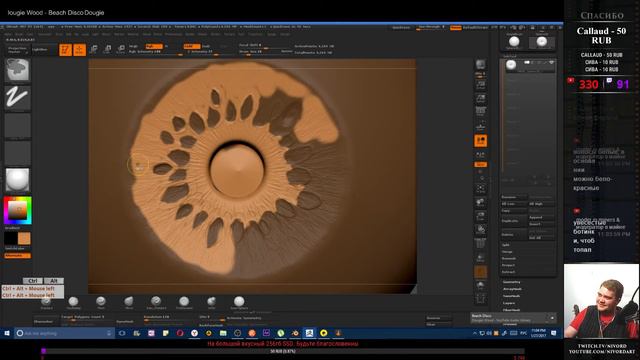Open the material sphere picker
Screen dimensions: 640x360
point(18,180)
